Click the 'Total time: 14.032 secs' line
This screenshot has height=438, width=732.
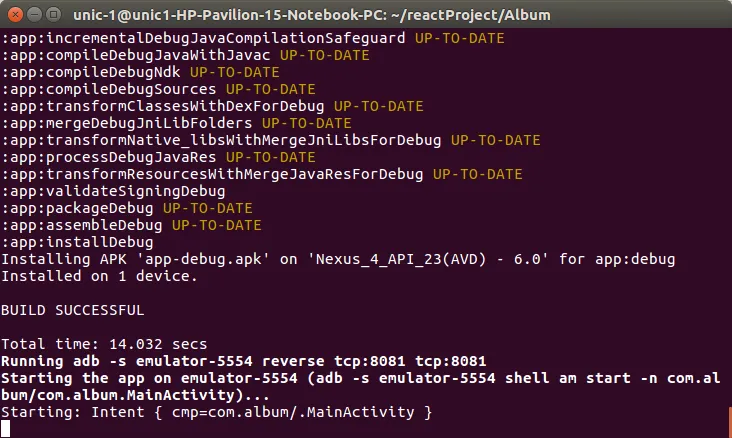(x=104, y=344)
